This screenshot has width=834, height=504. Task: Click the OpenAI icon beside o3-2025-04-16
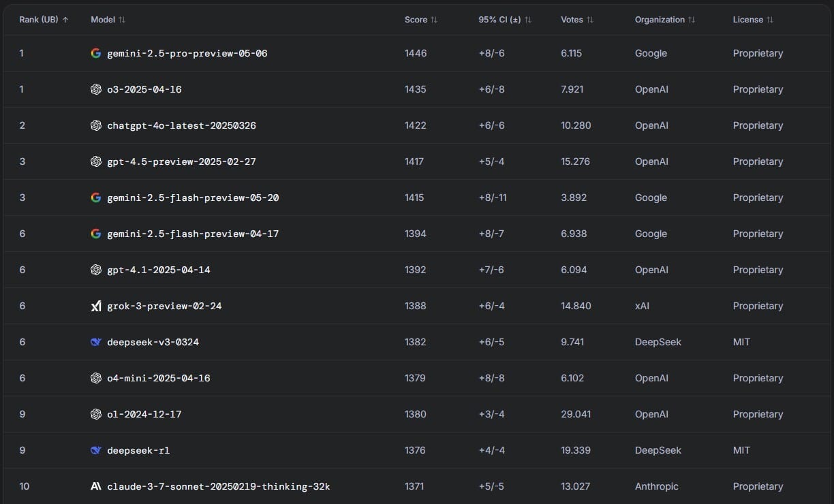click(96, 89)
